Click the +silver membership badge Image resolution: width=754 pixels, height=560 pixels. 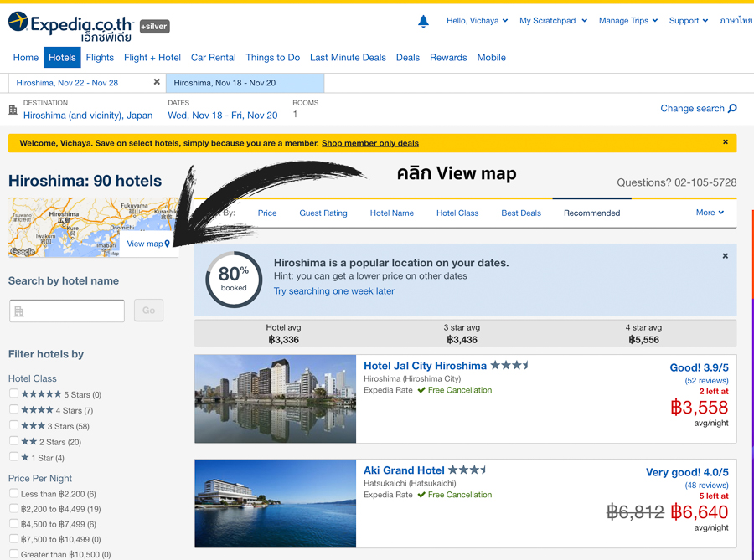[x=155, y=27]
